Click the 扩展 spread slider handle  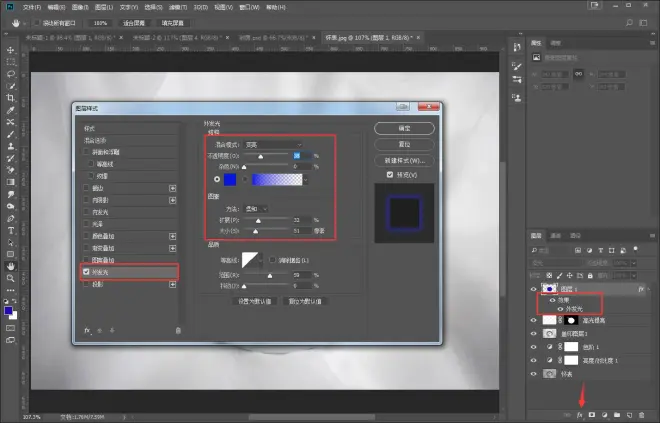tap(258, 221)
